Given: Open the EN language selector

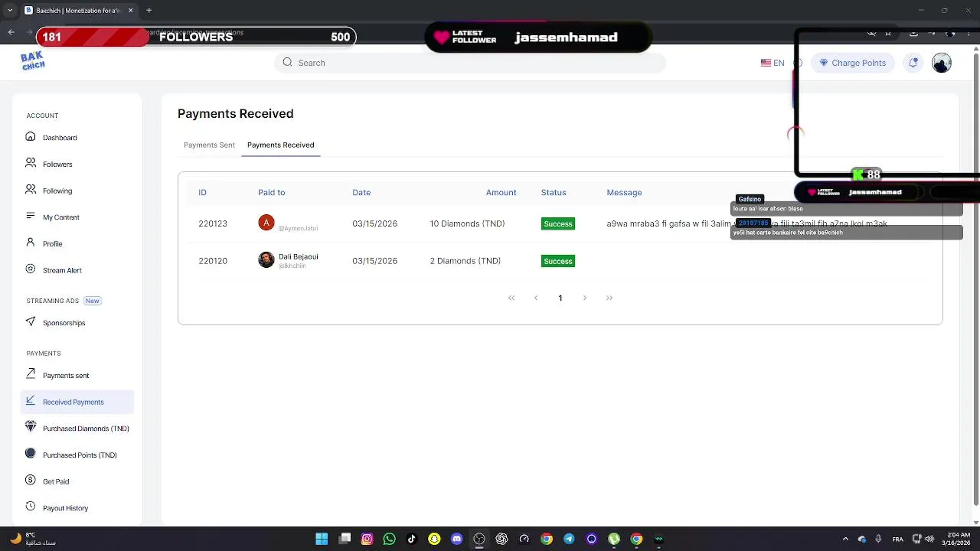Looking at the screenshot, I should pos(773,63).
